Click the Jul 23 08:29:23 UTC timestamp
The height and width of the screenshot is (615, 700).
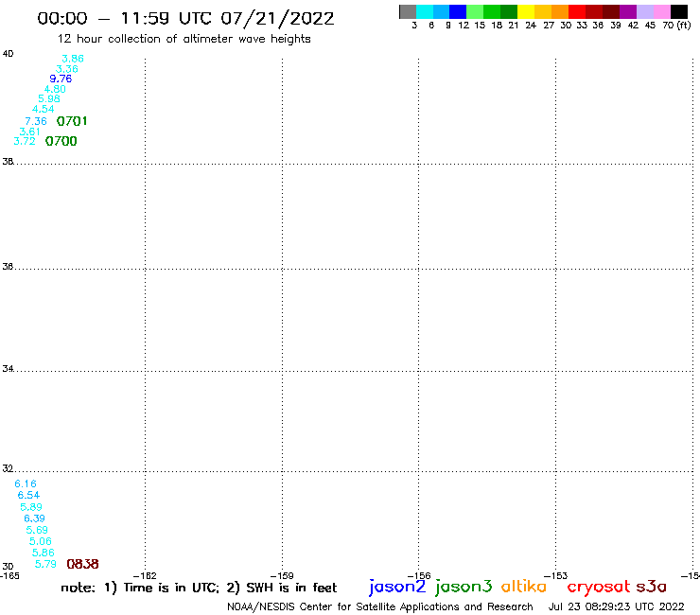click(616, 606)
